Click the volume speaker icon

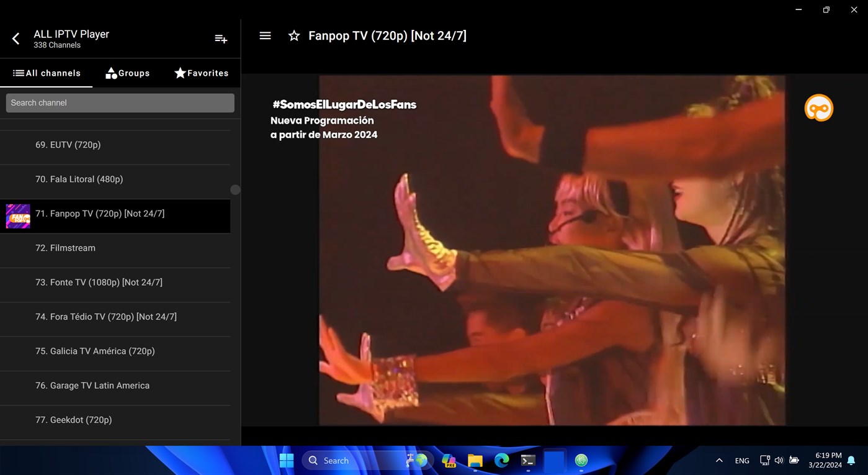click(x=778, y=460)
